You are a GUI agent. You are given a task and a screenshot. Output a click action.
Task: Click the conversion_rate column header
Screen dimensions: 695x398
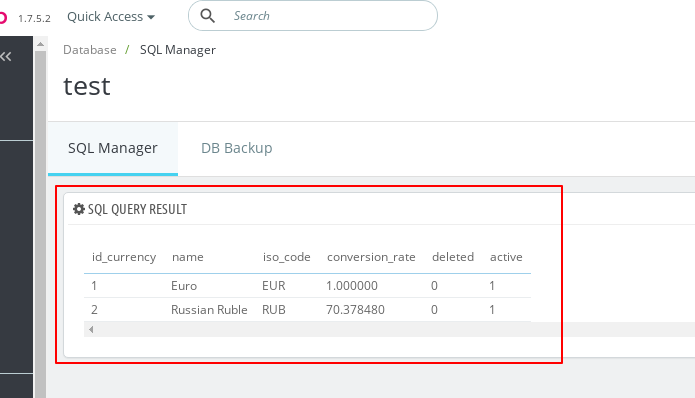(371, 257)
